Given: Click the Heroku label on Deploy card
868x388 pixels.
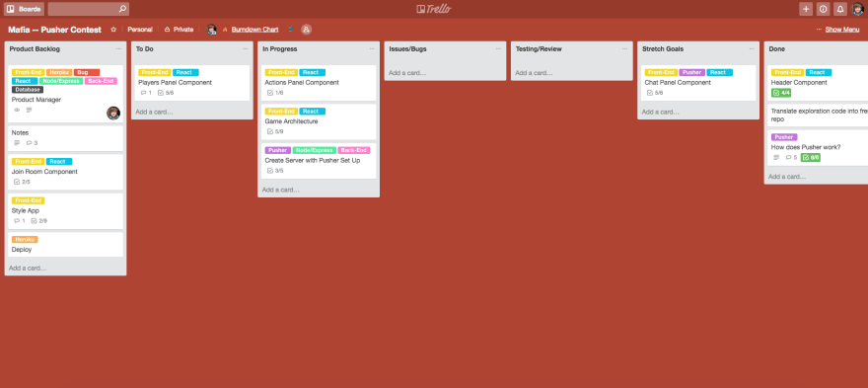Looking at the screenshot, I should [25, 240].
